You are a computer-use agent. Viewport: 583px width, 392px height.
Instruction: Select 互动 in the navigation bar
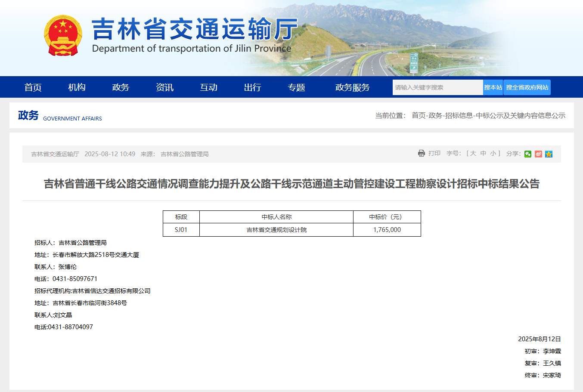(208, 87)
